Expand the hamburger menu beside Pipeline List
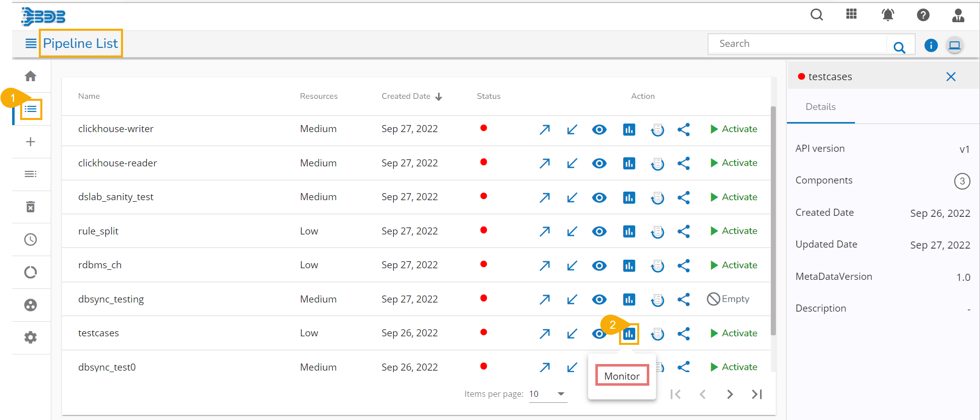Image resolution: width=980 pixels, height=420 pixels. 31,44
